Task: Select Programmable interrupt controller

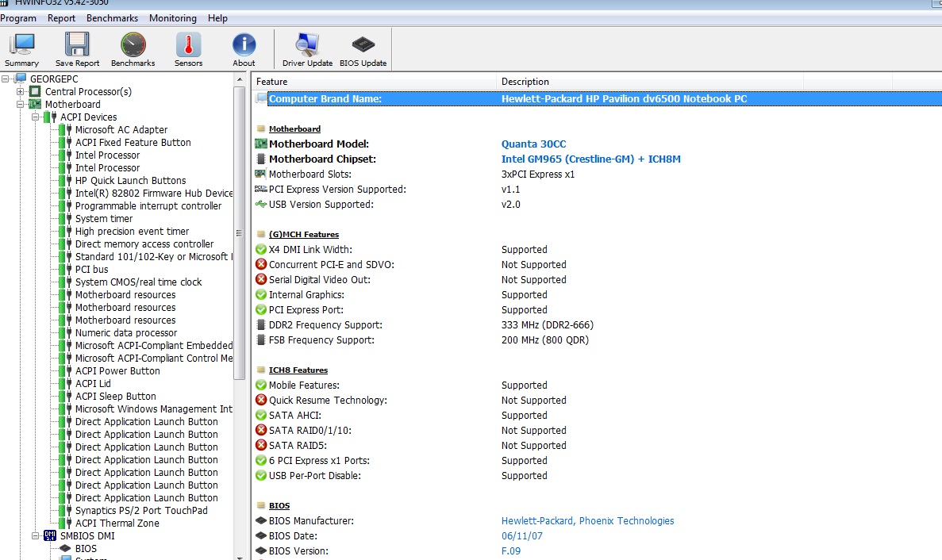Action: [148, 205]
